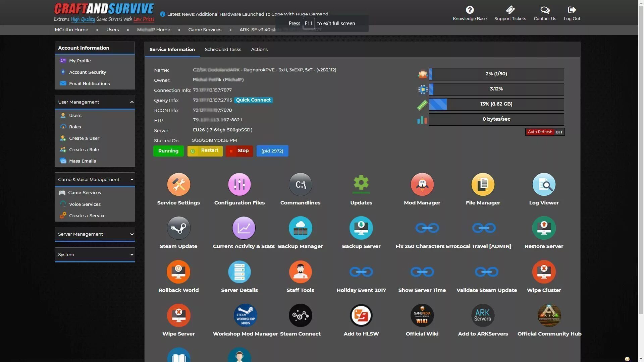This screenshot has width=644, height=362.
Task: Open Service Settings icon
Action: coord(178,184)
